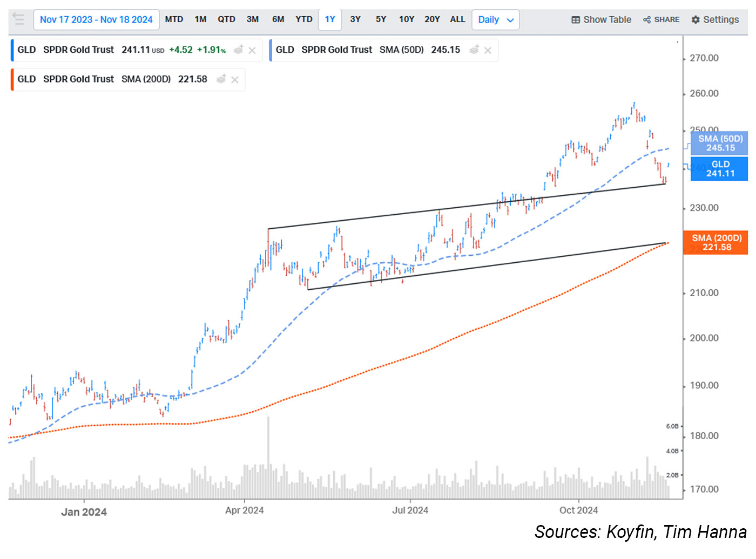Click the collapse sidebar icon at top-left
The height and width of the screenshot is (559, 756).
tap(18, 19)
